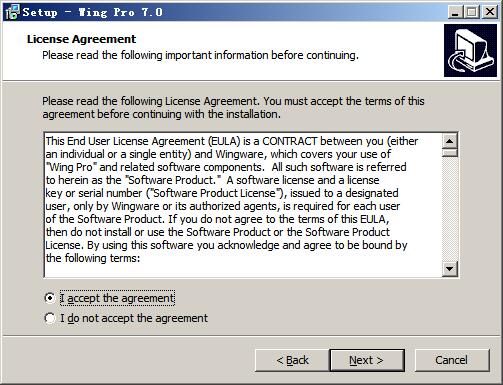Click the installer computer graphic icon
Viewport: 503px width, 385px height.
pos(470,50)
